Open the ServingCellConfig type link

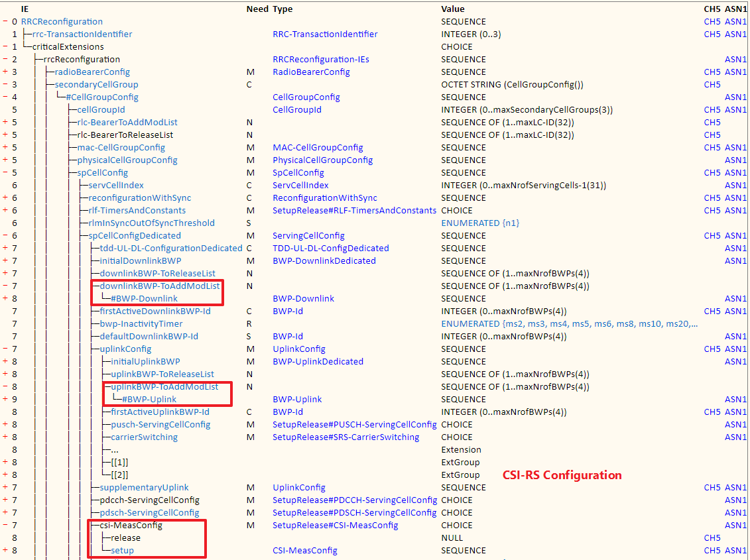(308, 236)
